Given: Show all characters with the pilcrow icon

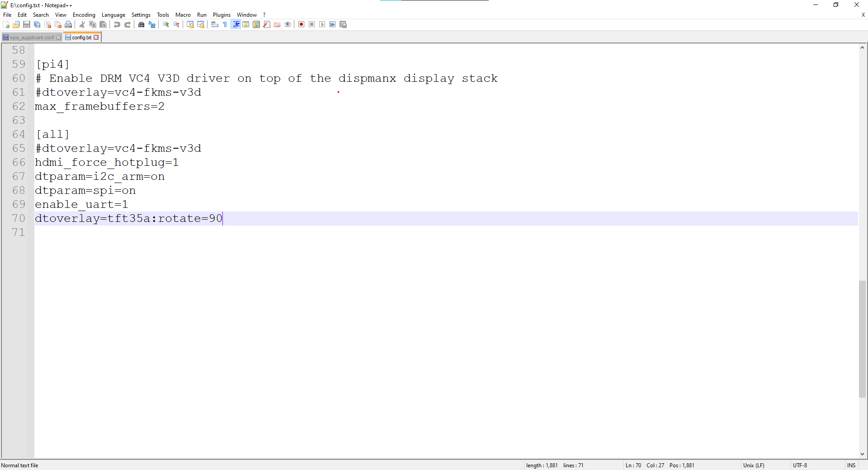Looking at the screenshot, I should [x=225, y=24].
